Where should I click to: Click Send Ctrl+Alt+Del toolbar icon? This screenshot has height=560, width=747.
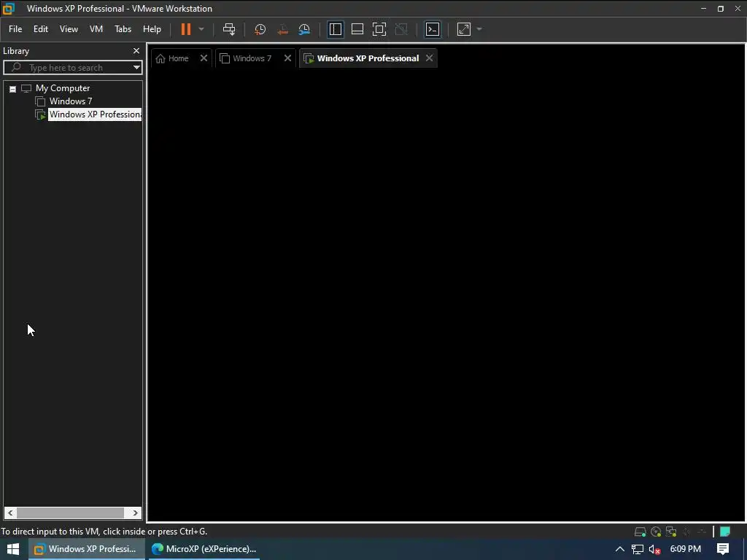point(229,29)
